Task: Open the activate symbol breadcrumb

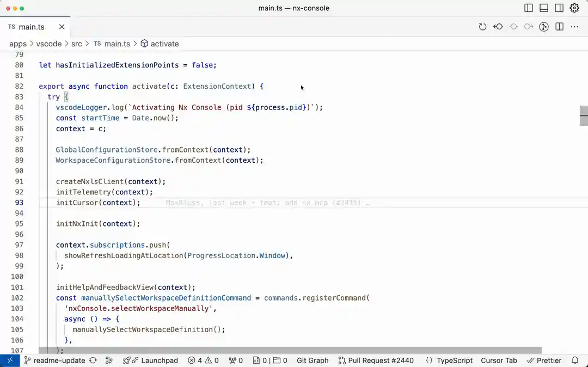Action: click(x=165, y=44)
